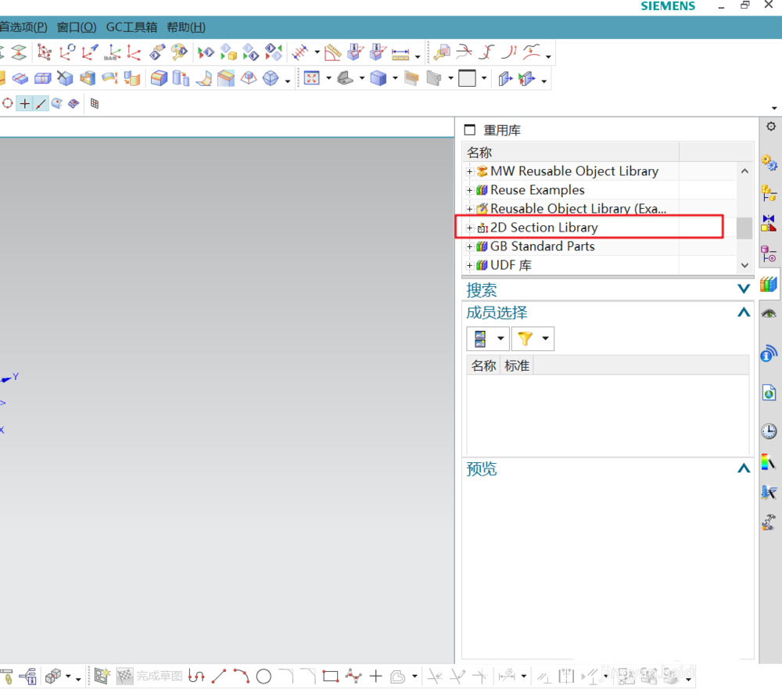Click the library tree scrollbar down arrow
Viewport: 782px width, 700px height.
coord(744,265)
